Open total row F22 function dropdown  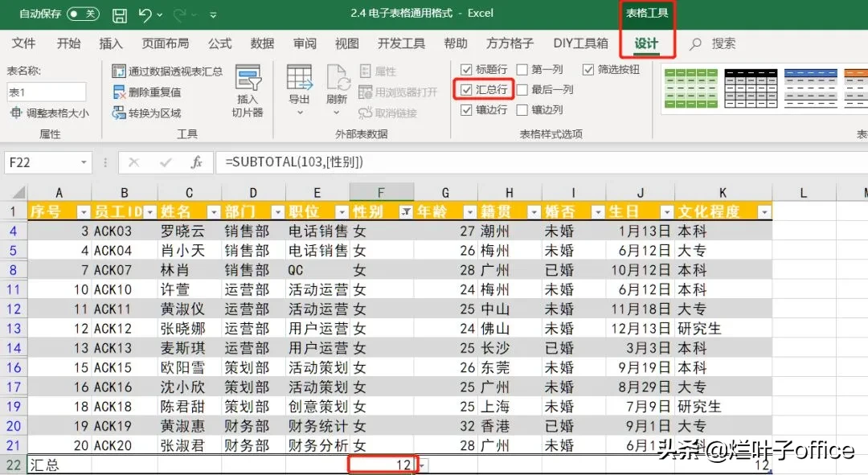point(422,465)
